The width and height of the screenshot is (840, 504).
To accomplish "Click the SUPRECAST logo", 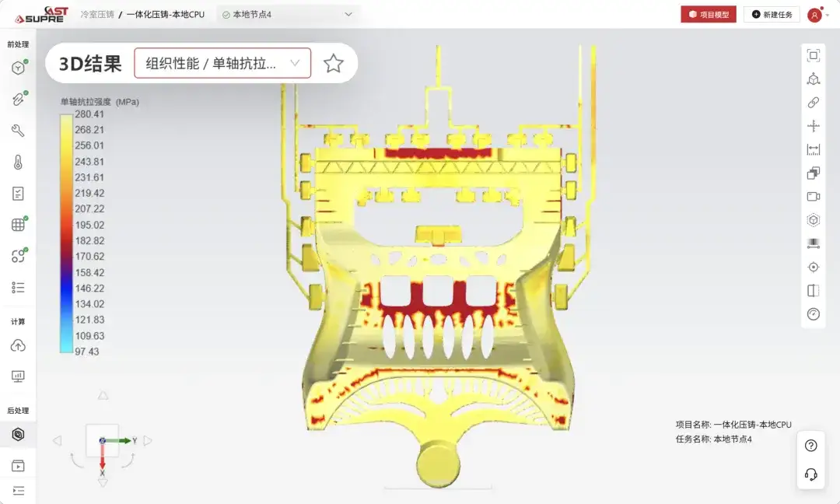I will pyautogui.click(x=41, y=15).
